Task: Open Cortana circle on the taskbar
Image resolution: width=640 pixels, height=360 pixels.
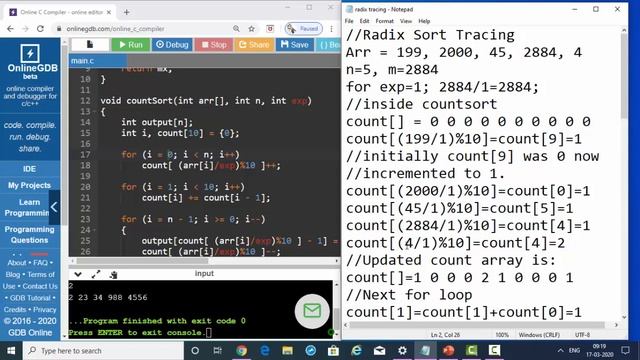Action: tap(195, 351)
